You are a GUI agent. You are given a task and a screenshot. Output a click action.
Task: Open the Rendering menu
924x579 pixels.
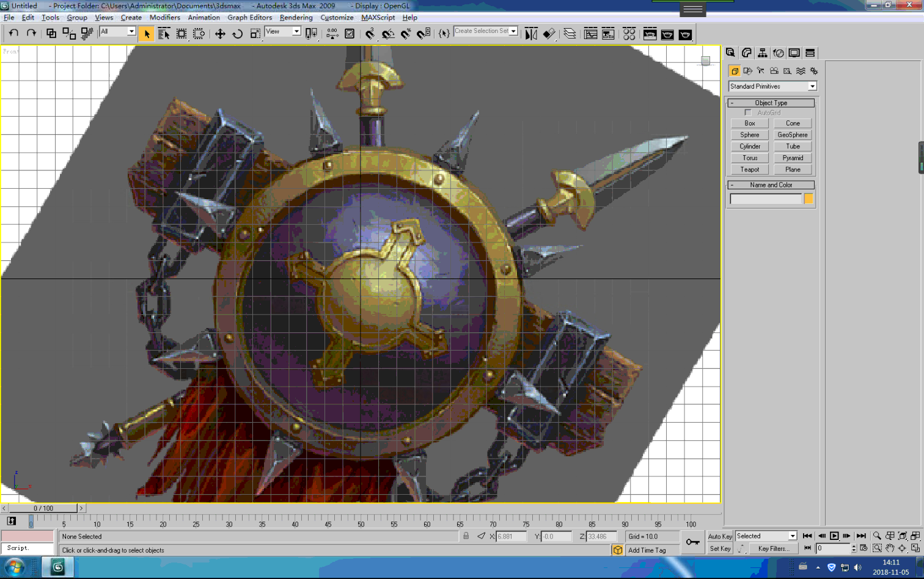click(x=296, y=18)
